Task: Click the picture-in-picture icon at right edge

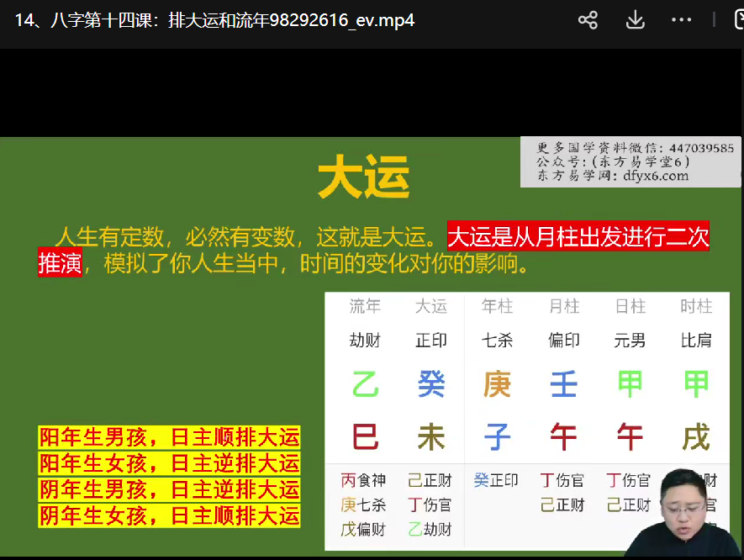Action: point(738,20)
